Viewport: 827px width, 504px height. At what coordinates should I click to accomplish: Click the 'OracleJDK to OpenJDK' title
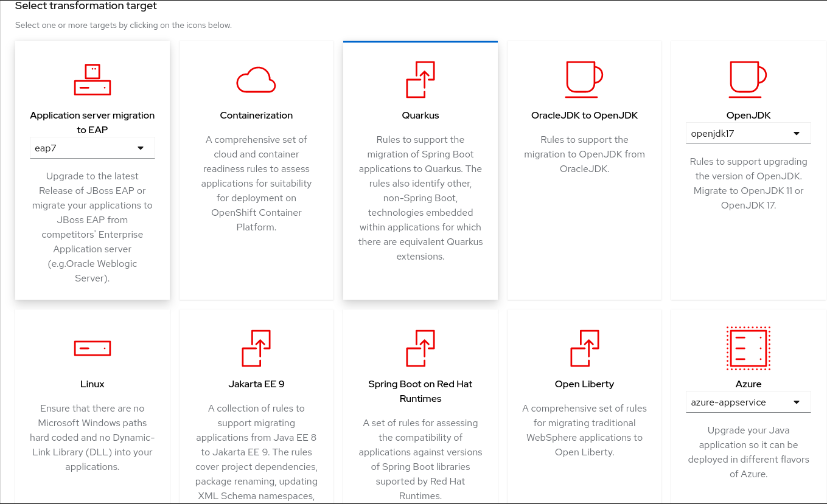pos(584,115)
